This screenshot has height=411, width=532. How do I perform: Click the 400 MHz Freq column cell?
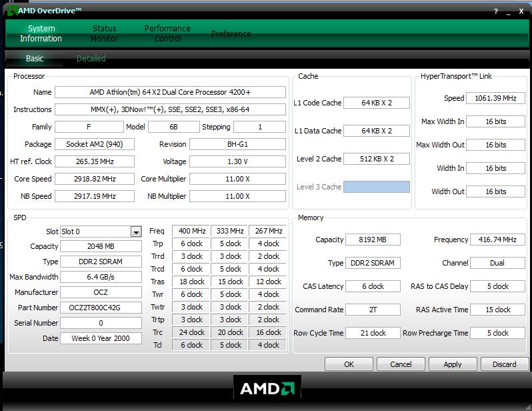click(x=192, y=231)
